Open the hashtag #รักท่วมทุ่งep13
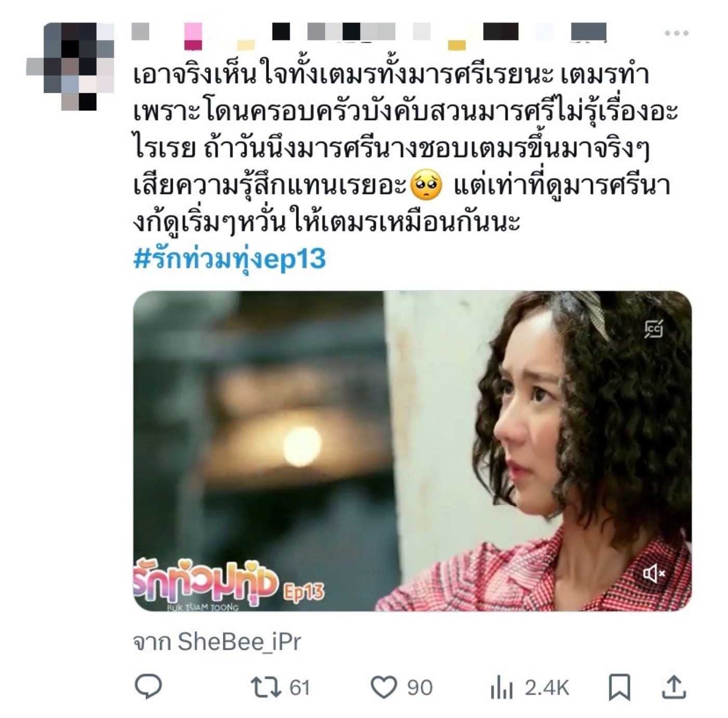This screenshot has width=728, height=718. pyautogui.click(x=229, y=259)
